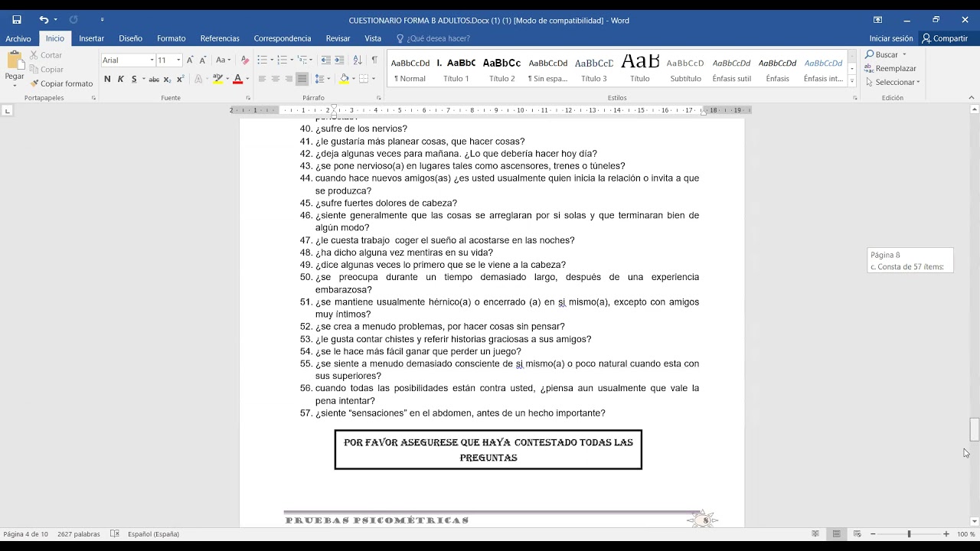This screenshot has width=980, height=551.
Task: Open the numbering list dropdown
Action: pyautogui.click(x=292, y=60)
